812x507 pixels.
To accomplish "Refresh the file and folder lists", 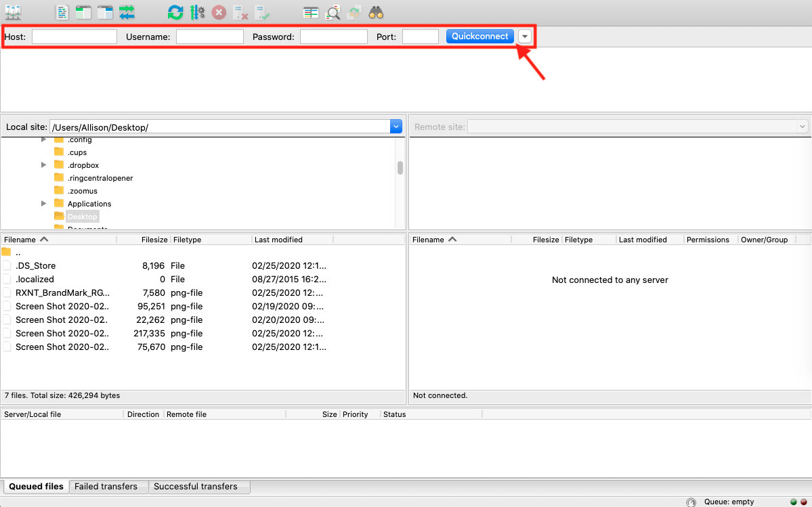I will pos(175,12).
